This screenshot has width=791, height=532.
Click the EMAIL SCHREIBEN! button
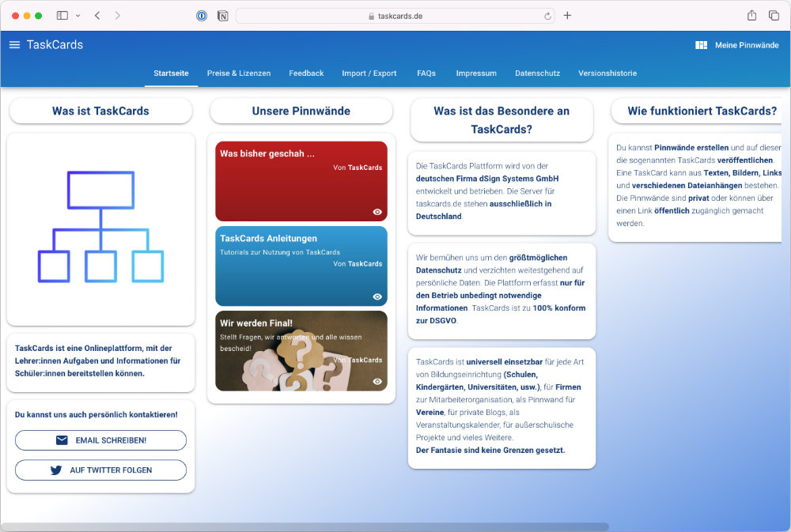[101, 440]
